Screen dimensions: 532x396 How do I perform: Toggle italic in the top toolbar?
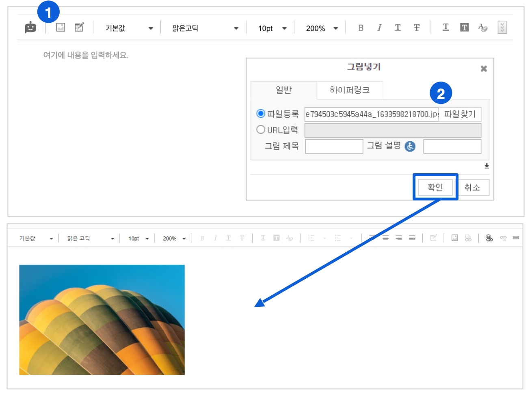point(379,28)
